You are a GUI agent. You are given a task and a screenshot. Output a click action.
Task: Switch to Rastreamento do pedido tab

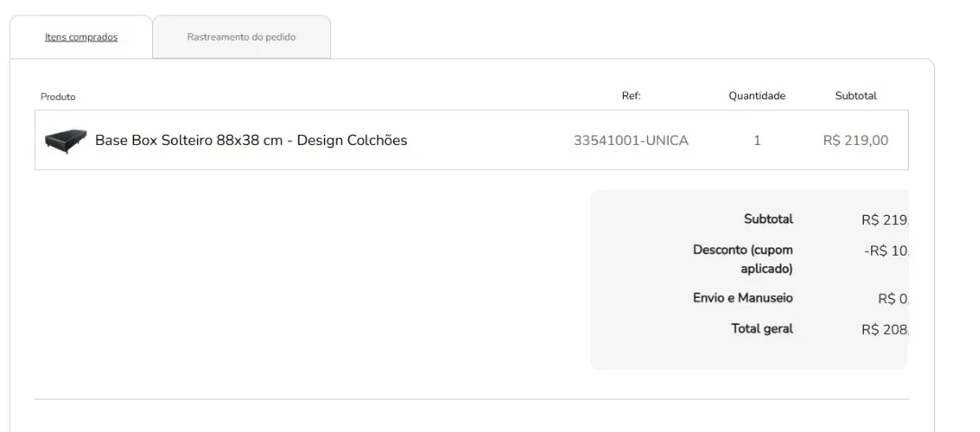tap(241, 37)
